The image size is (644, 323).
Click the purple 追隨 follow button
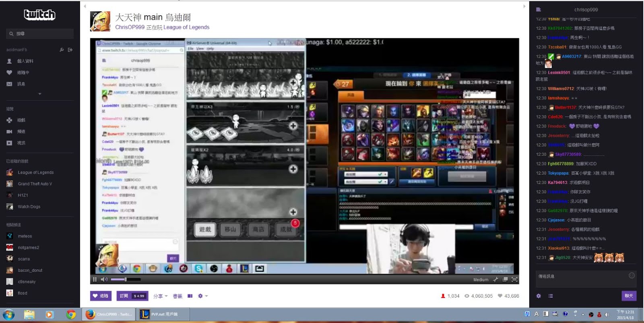101,296
